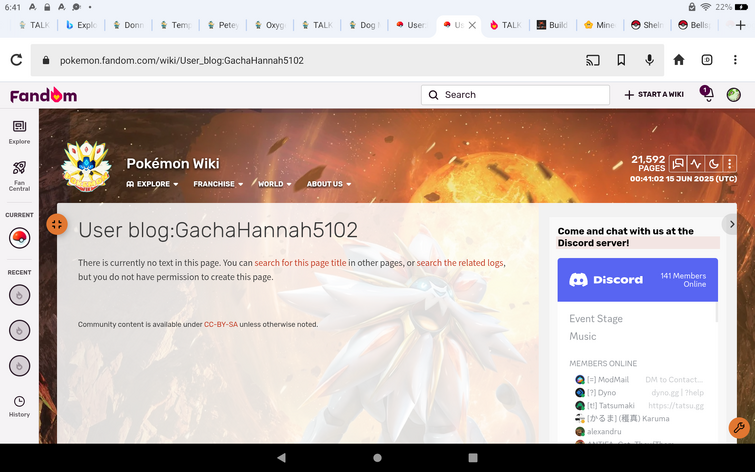Click the Discord widget scrollbar

click(x=717, y=313)
